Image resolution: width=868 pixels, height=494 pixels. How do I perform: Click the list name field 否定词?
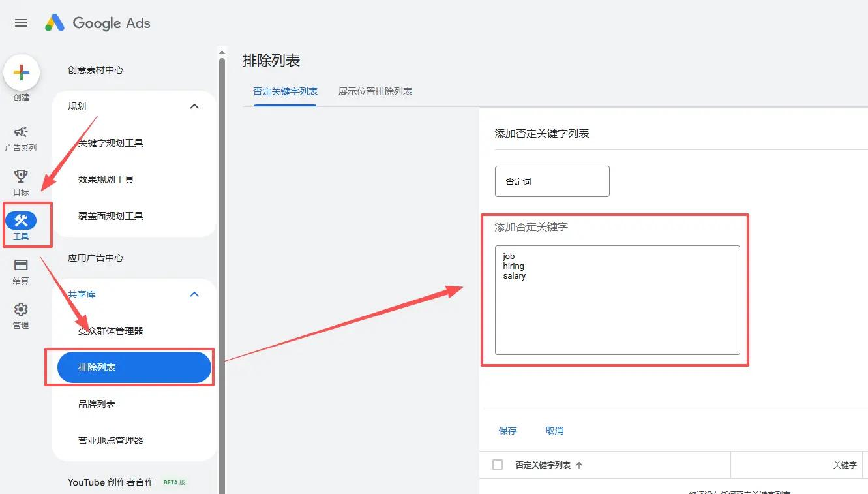coord(552,181)
